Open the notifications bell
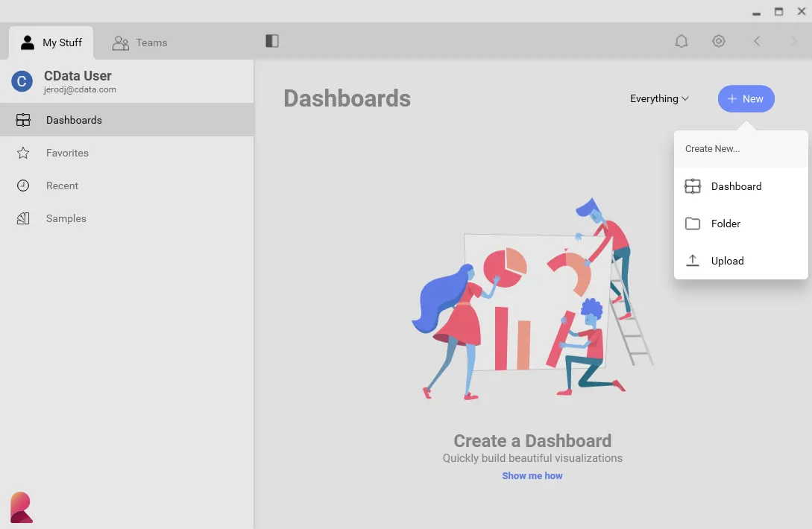 [681, 41]
